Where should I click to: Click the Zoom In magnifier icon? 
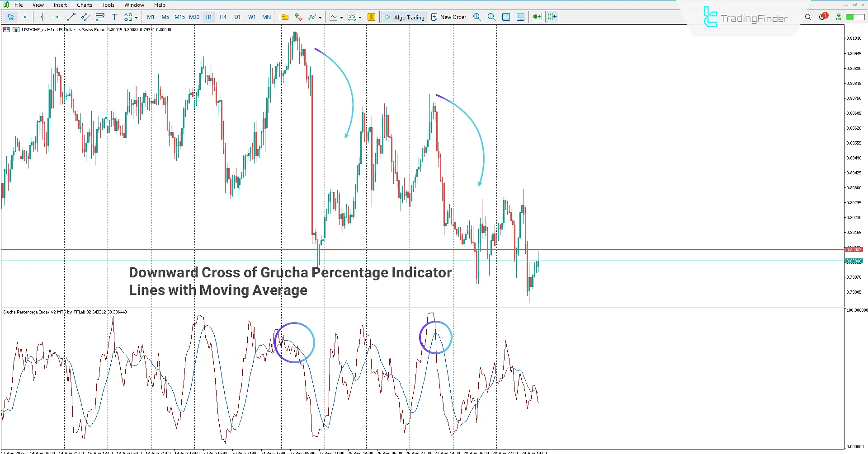(477, 17)
